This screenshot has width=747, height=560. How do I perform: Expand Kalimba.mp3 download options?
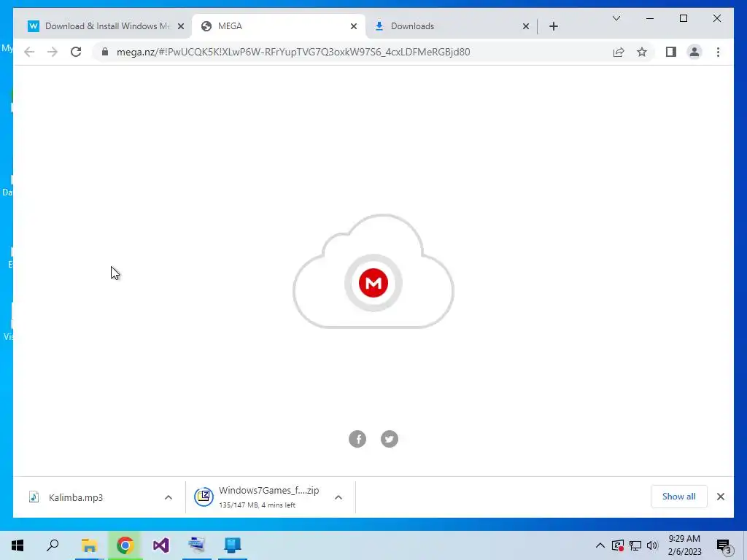tap(169, 497)
